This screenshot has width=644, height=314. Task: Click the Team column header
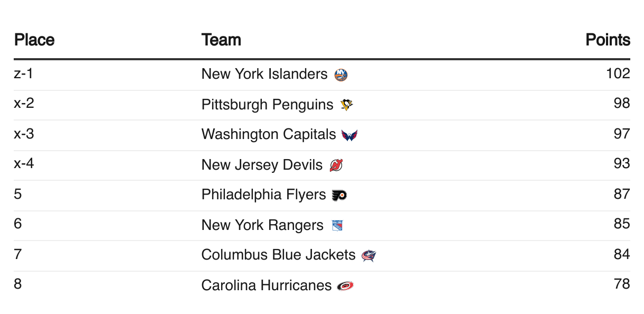coord(221,40)
